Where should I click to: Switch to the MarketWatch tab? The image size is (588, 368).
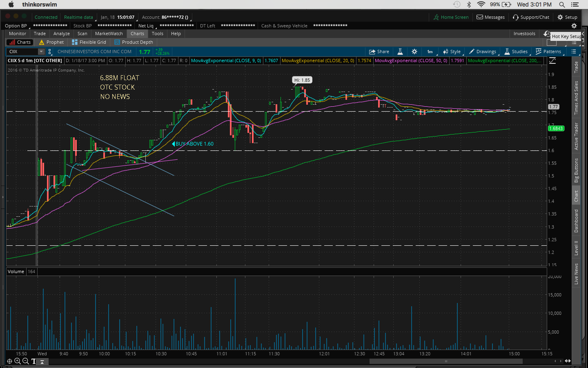109,34
